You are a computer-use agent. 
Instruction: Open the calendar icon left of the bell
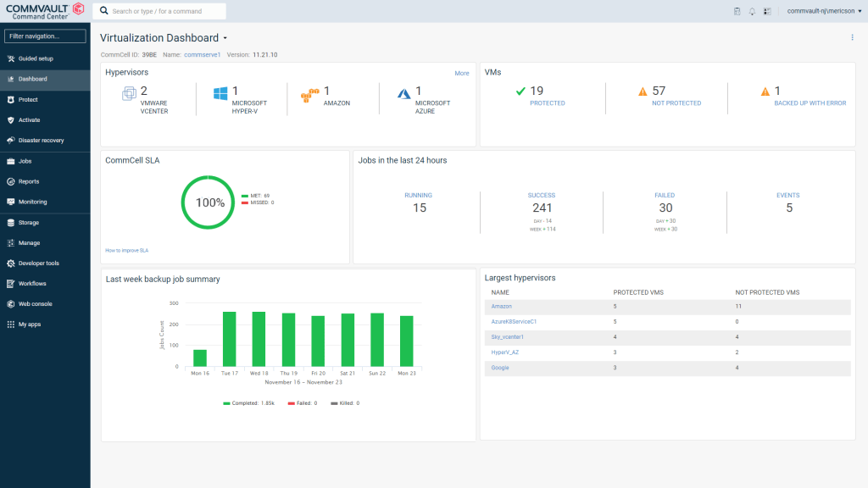click(737, 11)
